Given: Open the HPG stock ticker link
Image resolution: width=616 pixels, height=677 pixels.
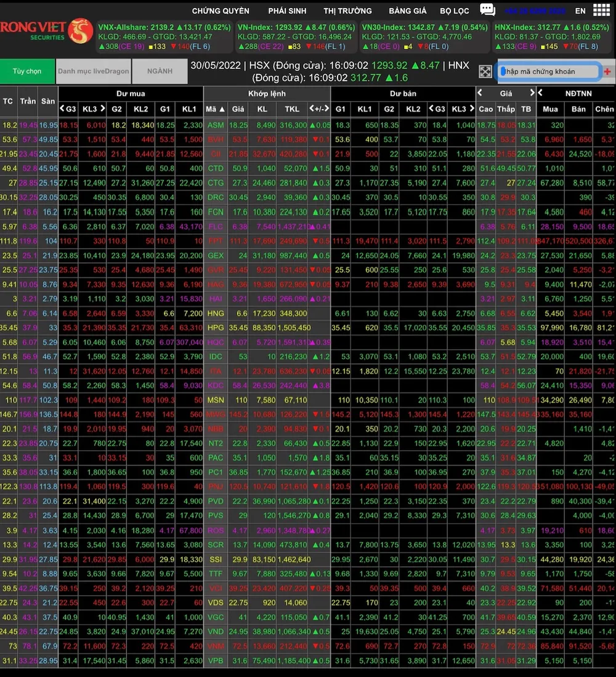Looking at the screenshot, I should (216, 328).
